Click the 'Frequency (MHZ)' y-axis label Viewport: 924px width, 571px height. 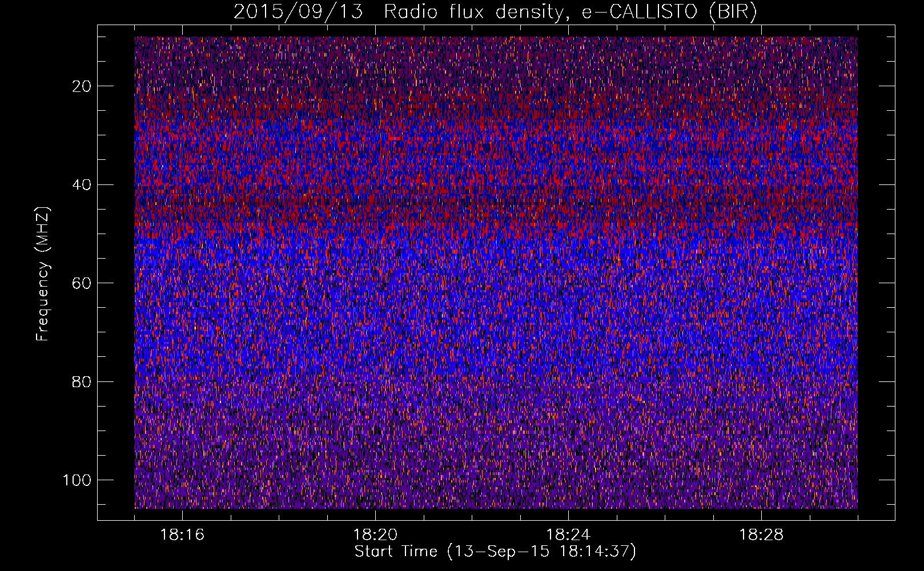[x=43, y=274]
